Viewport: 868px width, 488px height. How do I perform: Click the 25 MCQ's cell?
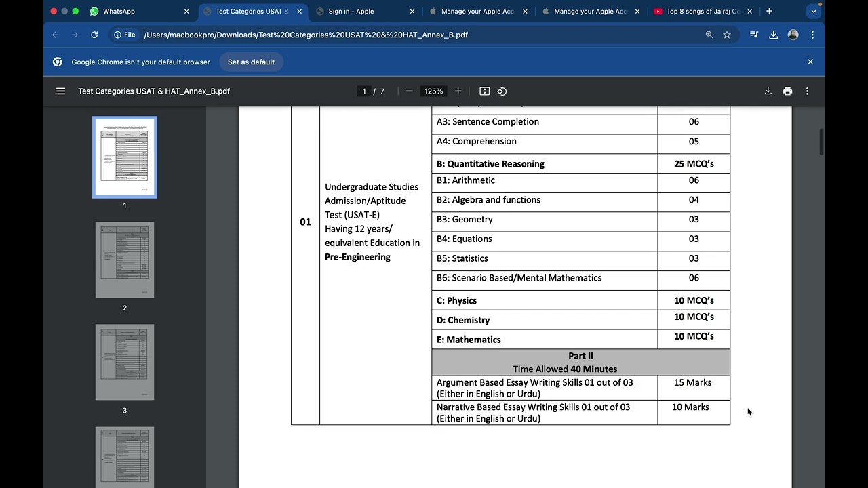(694, 163)
